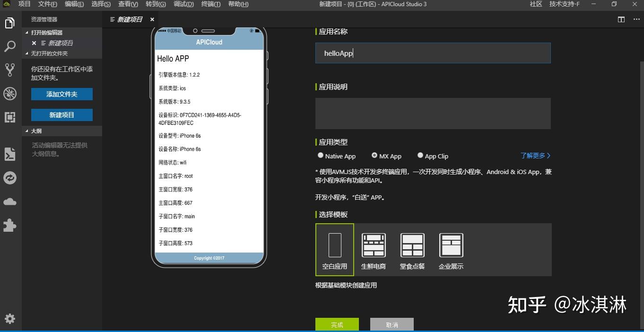Select the App Clip radio button
The height and width of the screenshot is (332, 644).
(x=420, y=155)
